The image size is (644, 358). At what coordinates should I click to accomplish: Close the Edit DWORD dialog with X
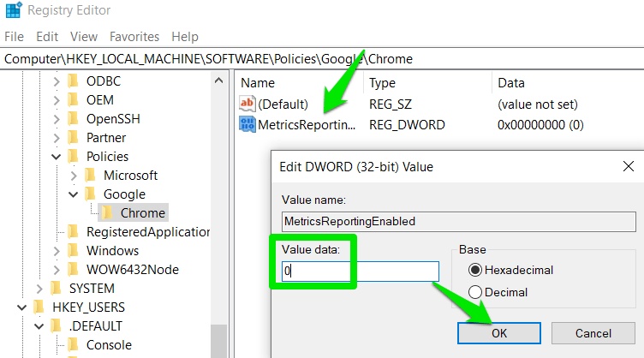(629, 165)
